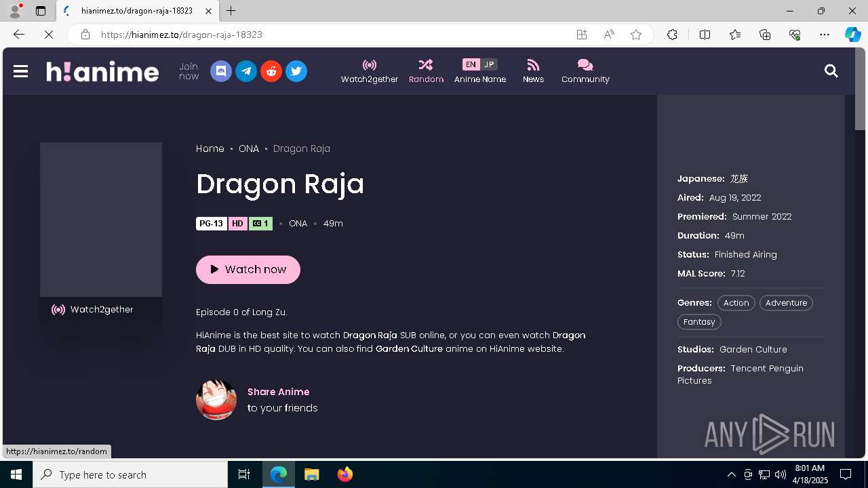Screen dimensions: 868x488
Task: Close the dragon-raja tab
Action: coord(208,11)
